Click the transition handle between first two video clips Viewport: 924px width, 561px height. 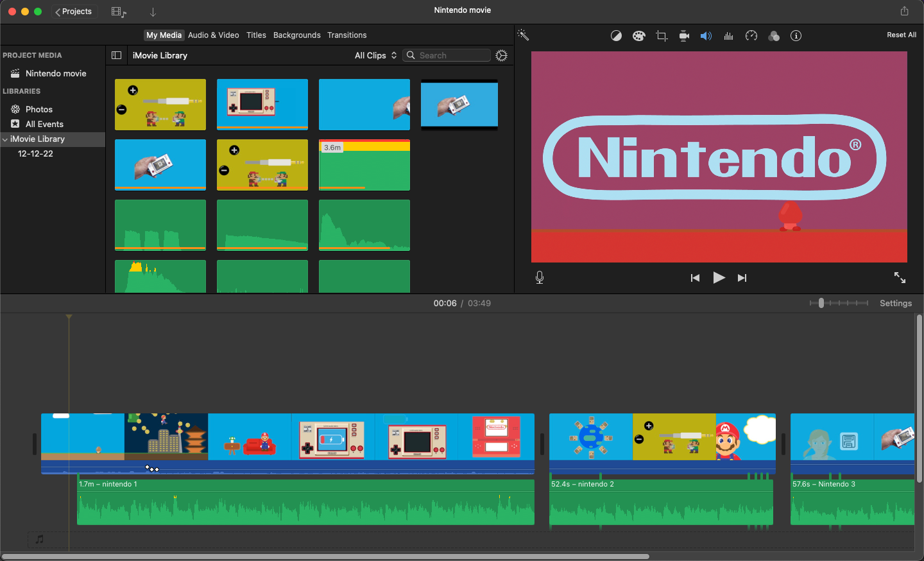(x=542, y=444)
